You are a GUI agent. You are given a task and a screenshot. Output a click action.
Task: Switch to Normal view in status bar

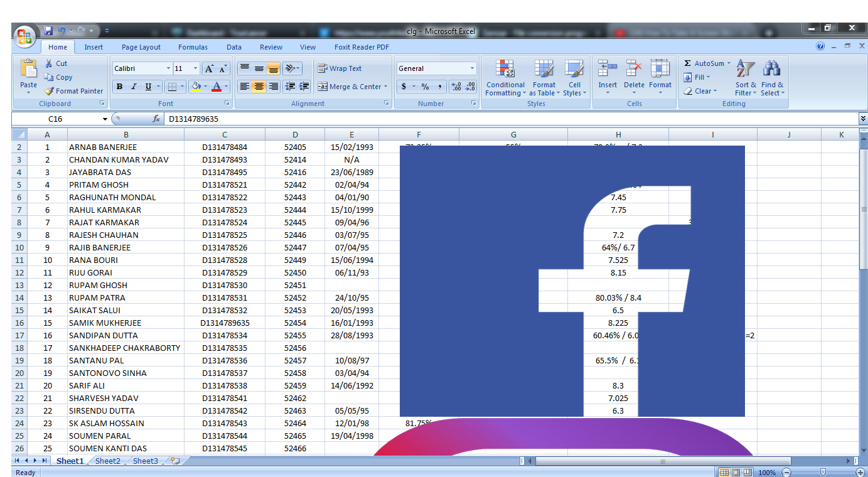coord(724,473)
